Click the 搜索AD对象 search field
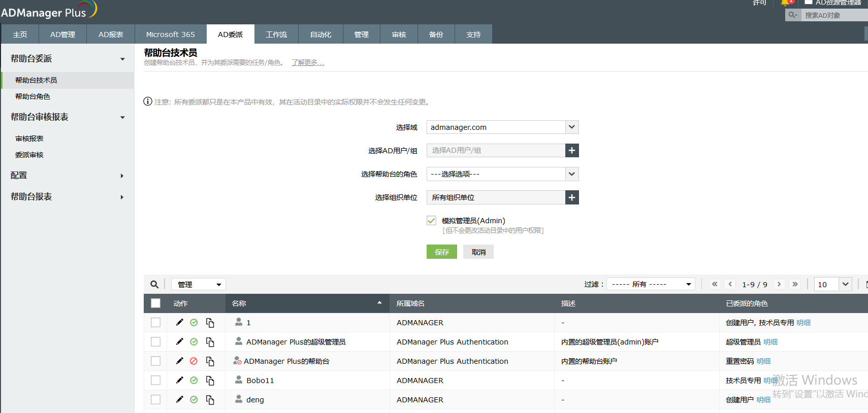Viewport: 868px width, 413px height. (833, 15)
